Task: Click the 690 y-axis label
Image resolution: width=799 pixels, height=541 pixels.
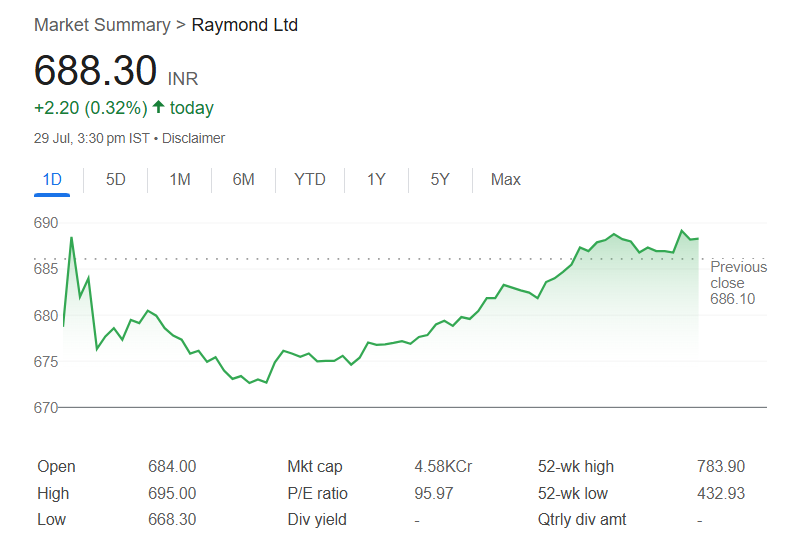Action: pyautogui.click(x=46, y=223)
